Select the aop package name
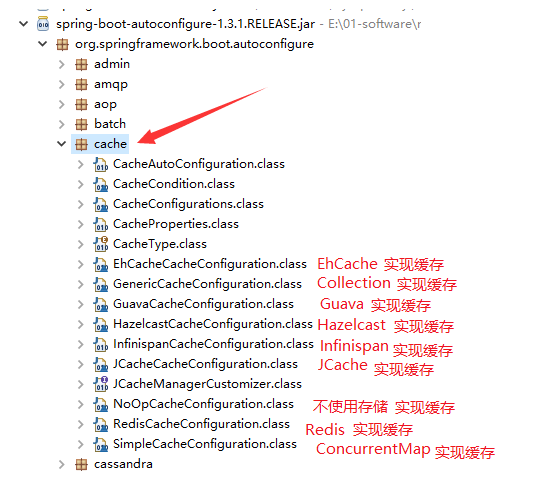The image size is (558, 478). click(x=105, y=105)
